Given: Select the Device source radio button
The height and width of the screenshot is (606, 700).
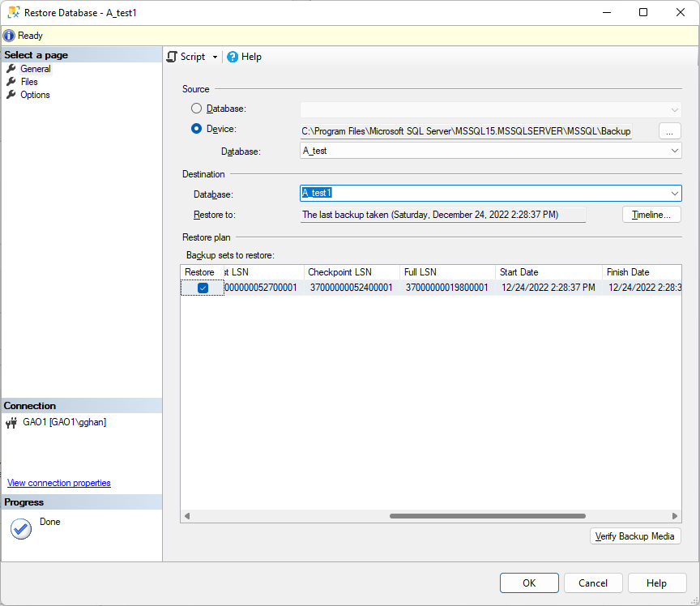Looking at the screenshot, I should pos(195,129).
